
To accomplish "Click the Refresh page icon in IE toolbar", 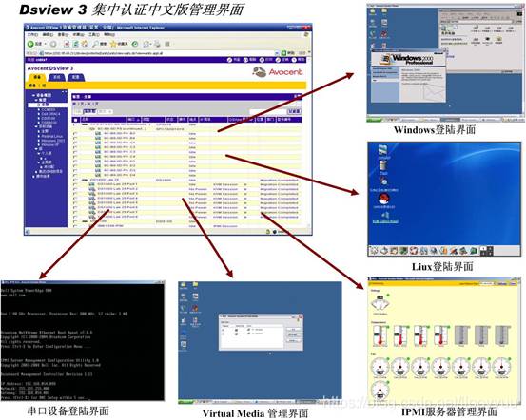I will [x=76, y=44].
